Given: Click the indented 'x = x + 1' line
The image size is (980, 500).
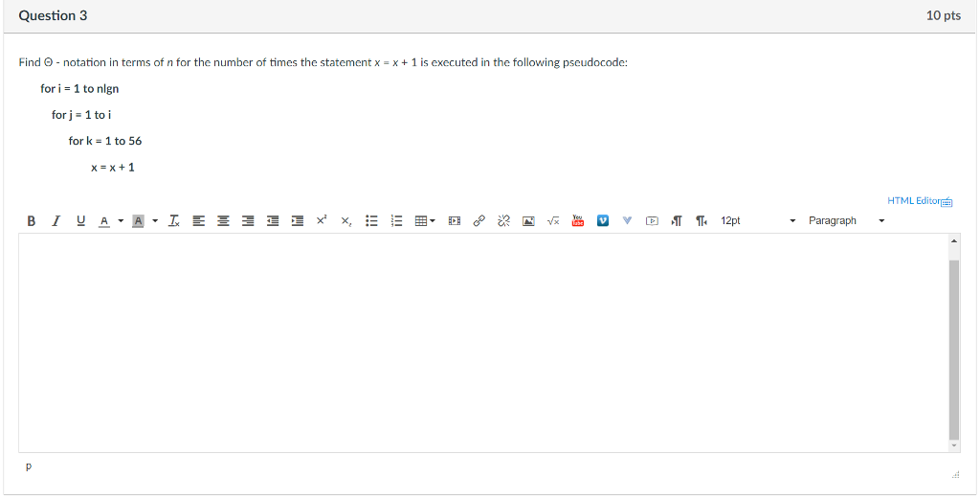Looking at the screenshot, I should point(113,168).
